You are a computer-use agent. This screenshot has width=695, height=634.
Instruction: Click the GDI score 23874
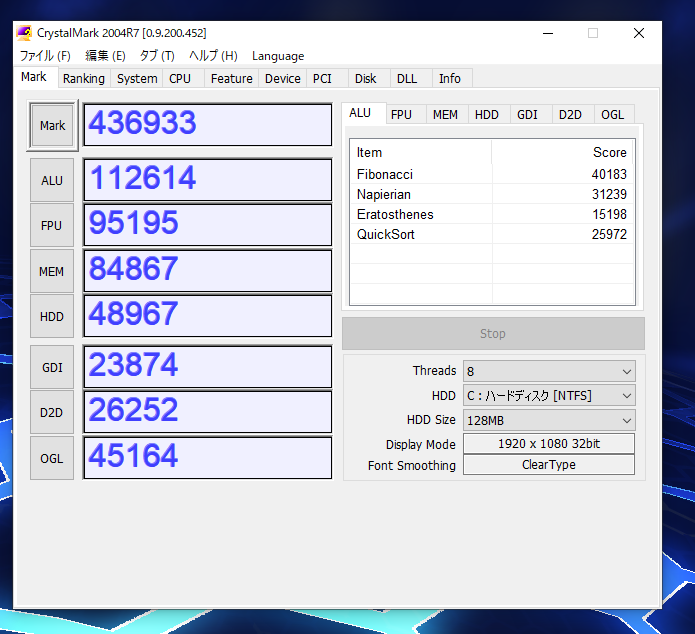pos(207,367)
